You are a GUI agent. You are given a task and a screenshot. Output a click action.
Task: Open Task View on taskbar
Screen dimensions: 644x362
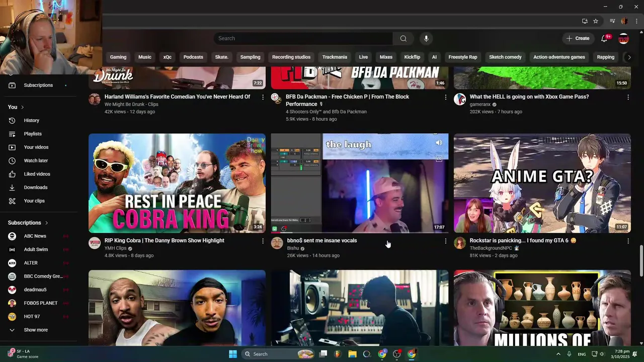324,354
